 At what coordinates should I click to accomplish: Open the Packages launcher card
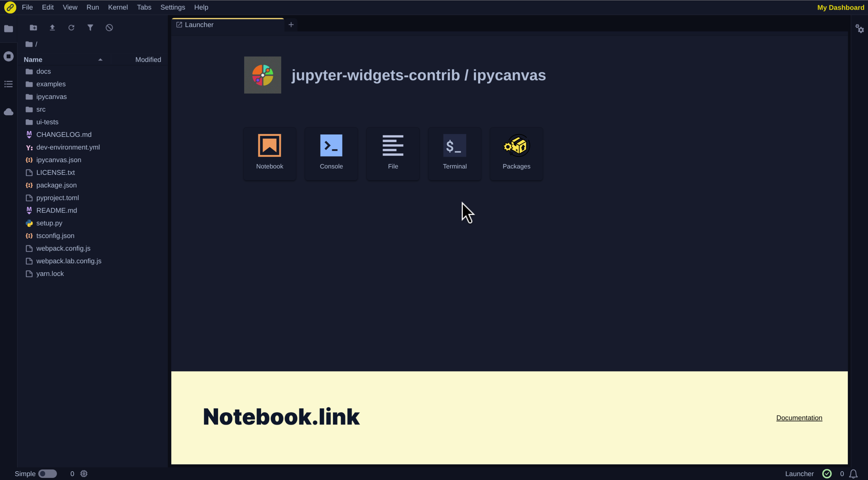516,153
